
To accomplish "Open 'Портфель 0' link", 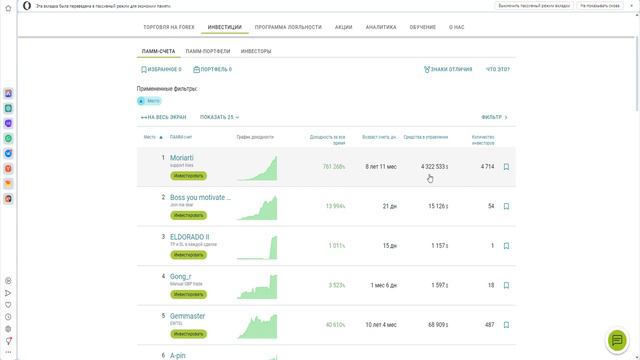I will [213, 69].
